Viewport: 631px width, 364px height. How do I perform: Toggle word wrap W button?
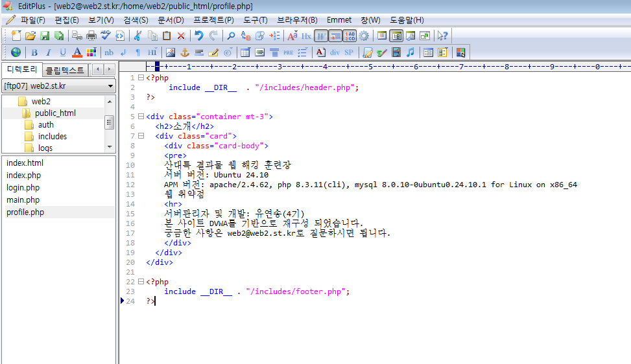pos(321,36)
